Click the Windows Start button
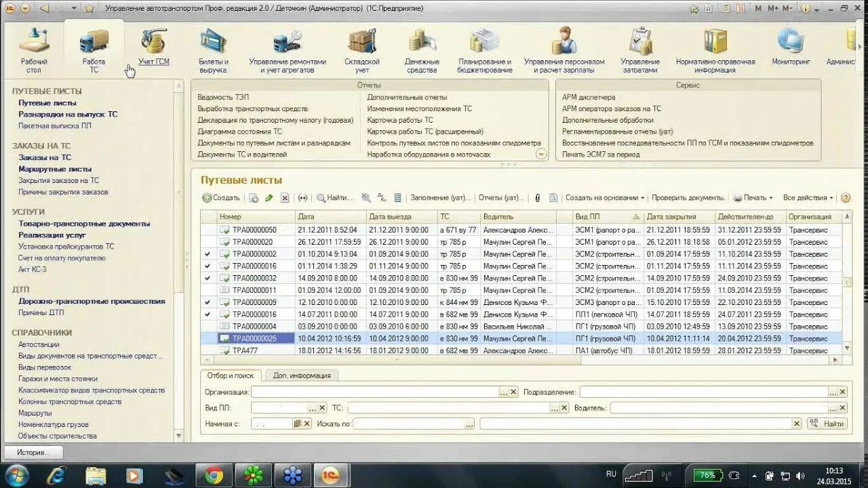Viewport: 868px width, 488px height. [16, 475]
